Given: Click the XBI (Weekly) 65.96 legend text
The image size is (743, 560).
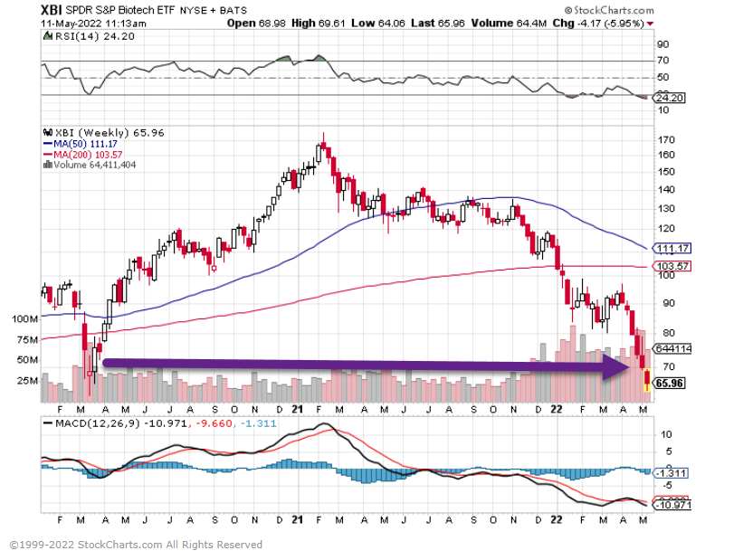Looking at the screenshot, I should (x=110, y=133).
